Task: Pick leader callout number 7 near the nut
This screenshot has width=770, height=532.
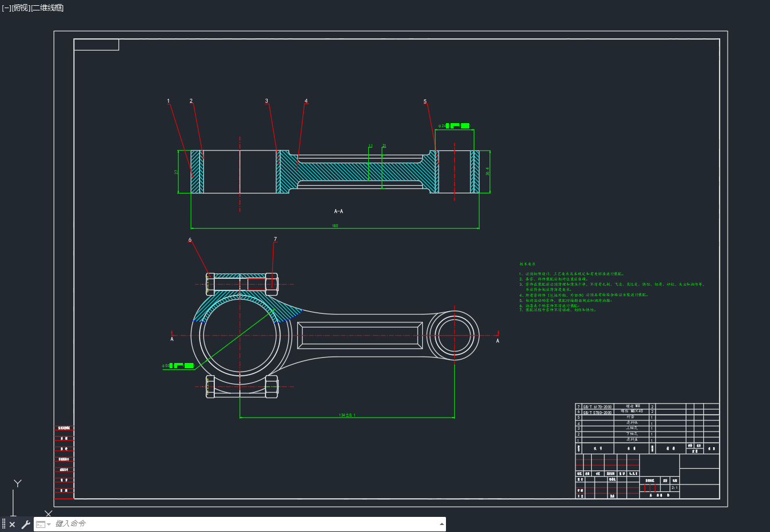Action: (275, 239)
